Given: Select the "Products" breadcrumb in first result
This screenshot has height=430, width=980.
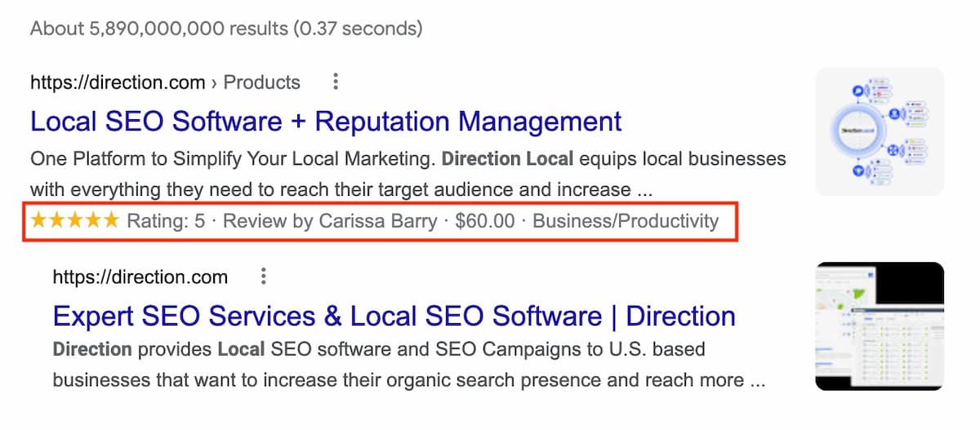Looking at the screenshot, I should point(262,82).
